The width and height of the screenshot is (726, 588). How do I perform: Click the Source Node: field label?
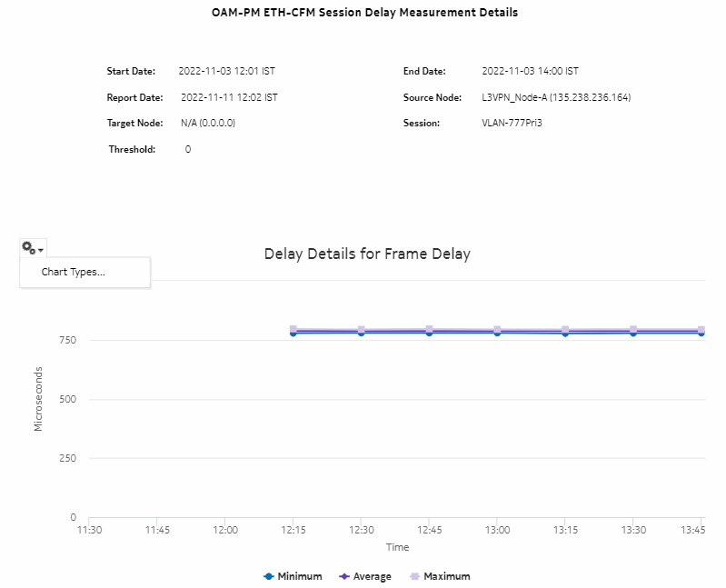point(433,97)
